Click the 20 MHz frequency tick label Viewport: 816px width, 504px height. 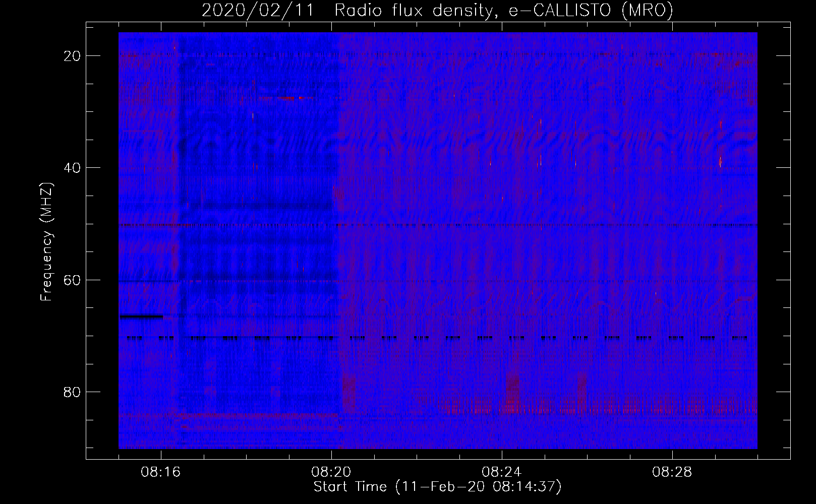click(x=72, y=56)
